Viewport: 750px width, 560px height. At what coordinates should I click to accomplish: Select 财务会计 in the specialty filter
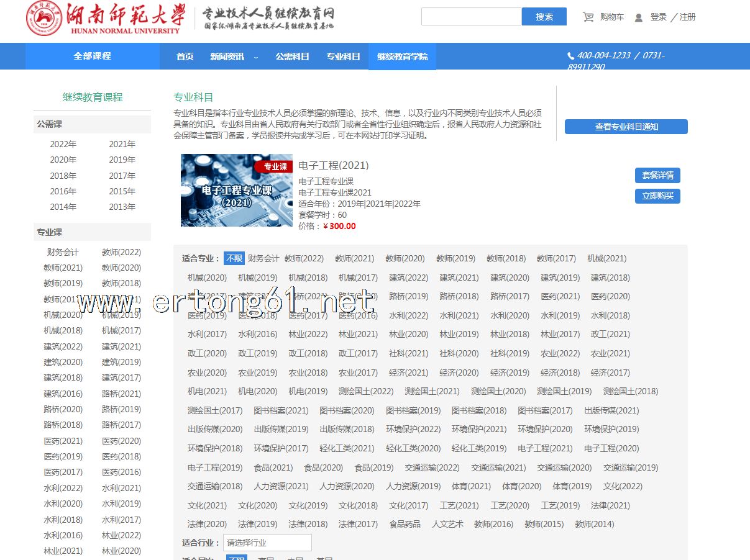coord(263,258)
